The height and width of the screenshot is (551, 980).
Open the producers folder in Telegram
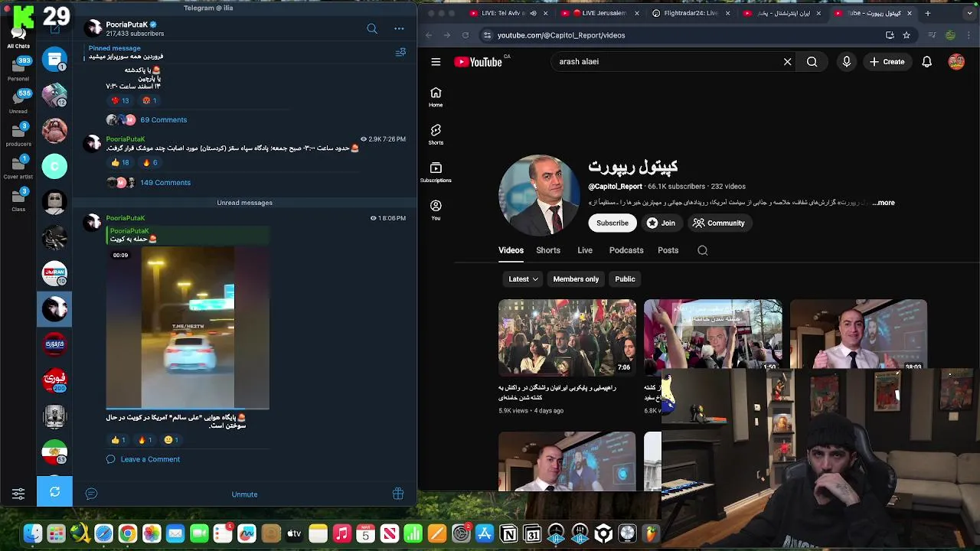[18, 133]
